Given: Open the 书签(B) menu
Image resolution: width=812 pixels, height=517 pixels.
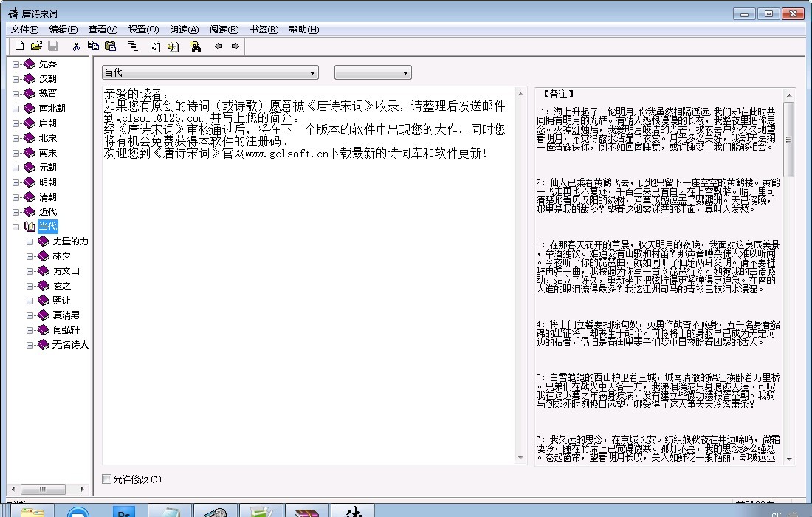Looking at the screenshot, I should click(264, 30).
